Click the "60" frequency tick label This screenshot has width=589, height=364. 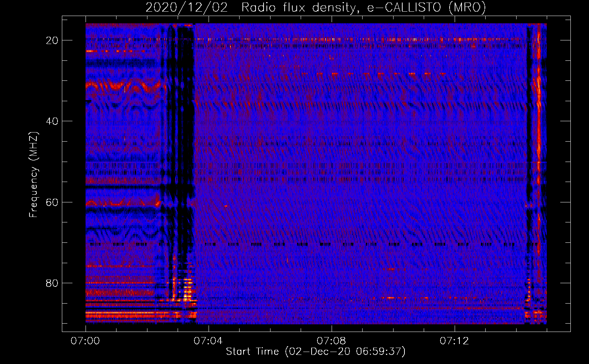tap(52, 202)
